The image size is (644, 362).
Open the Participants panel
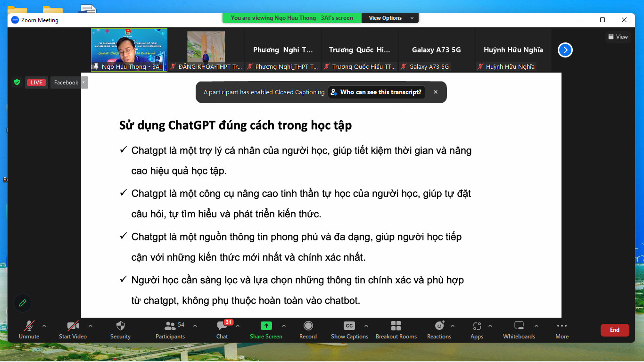[170, 330]
